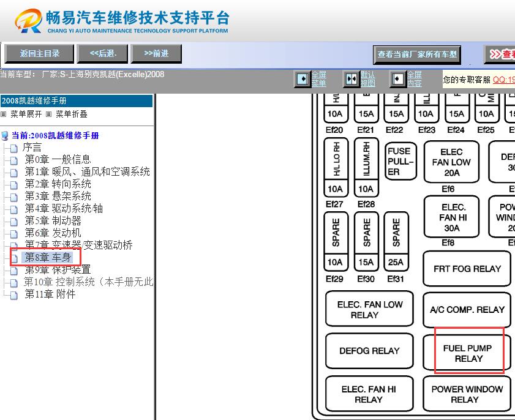Click the H/L LO RH 10A fuse
This screenshot has height=420, width=515.
[x=336, y=167]
